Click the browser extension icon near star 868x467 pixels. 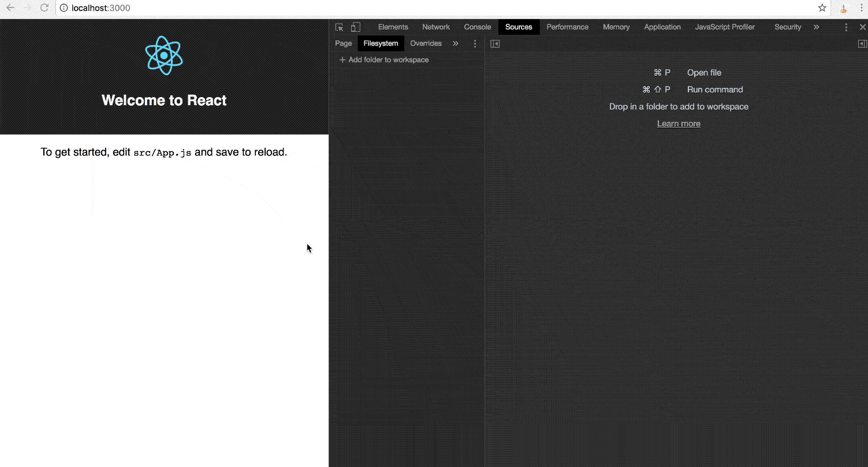pyautogui.click(x=843, y=8)
